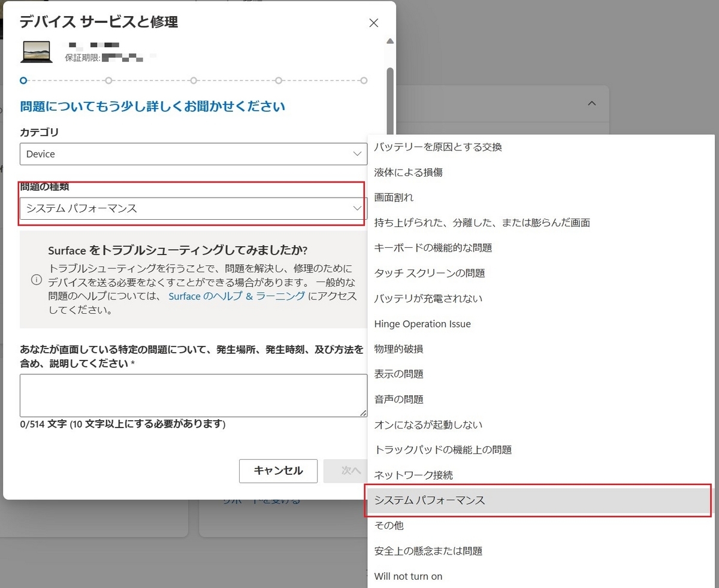Select その他 option

(541, 526)
